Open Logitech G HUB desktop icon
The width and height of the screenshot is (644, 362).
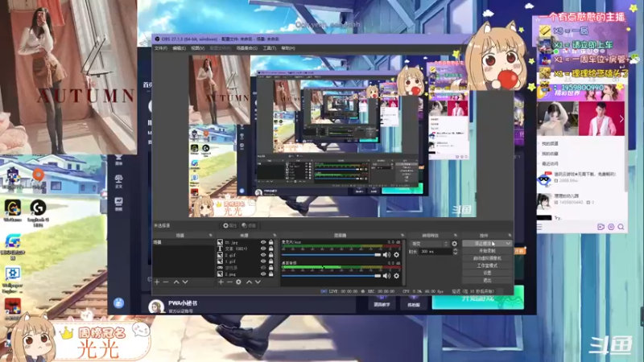click(38, 212)
